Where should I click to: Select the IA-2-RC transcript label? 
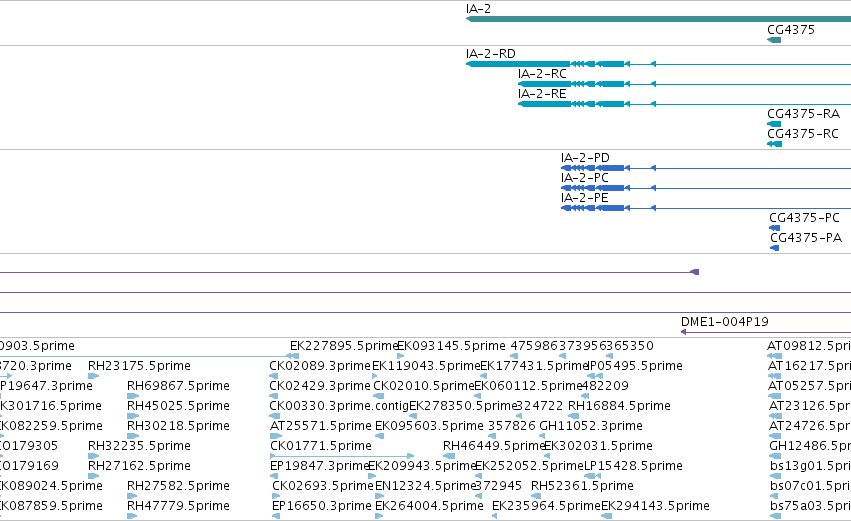tap(542, 74)
